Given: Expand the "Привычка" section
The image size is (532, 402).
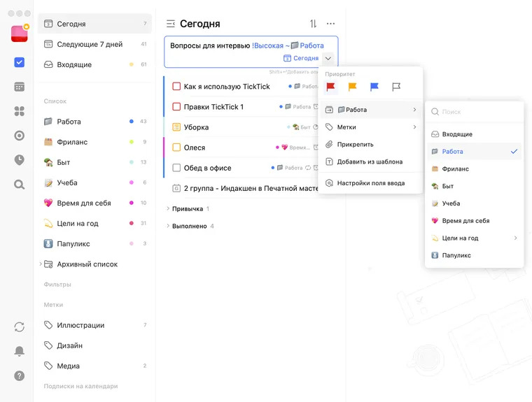Looking at the screenshot, I should 167,208.
